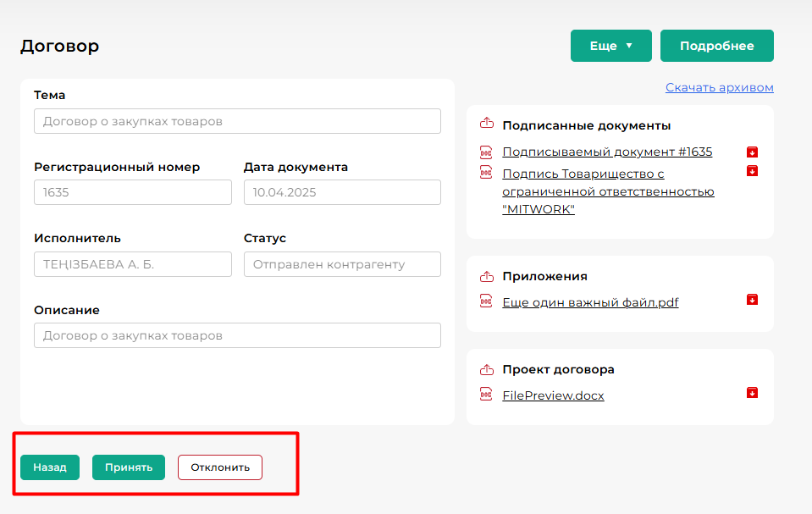Screen dimensions: 812x514
Task: Reject the contract with Отклонить
Action: click(x=220, y=467)
